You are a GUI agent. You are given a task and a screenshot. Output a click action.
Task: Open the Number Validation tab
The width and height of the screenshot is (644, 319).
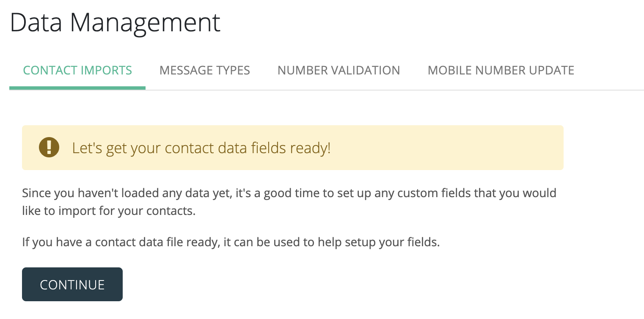pyautogui.click(x=339, y=70)
